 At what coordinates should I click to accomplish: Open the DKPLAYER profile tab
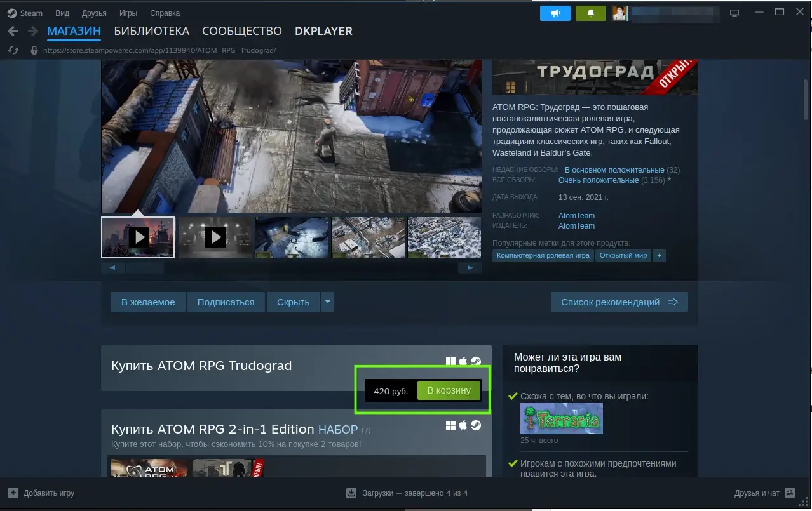(323, 31)
